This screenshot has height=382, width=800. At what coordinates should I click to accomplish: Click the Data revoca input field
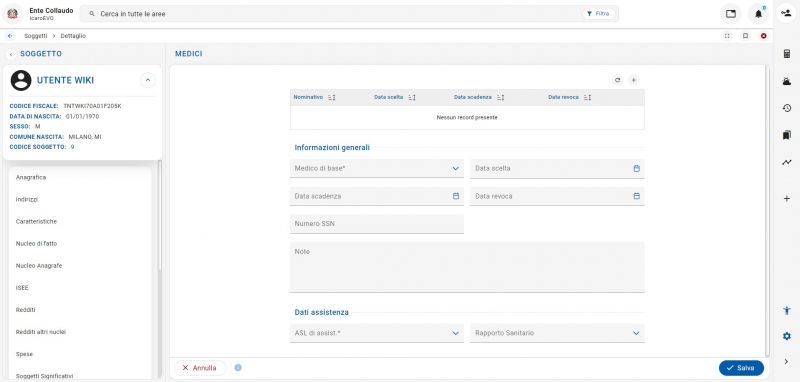coord(557,196)
